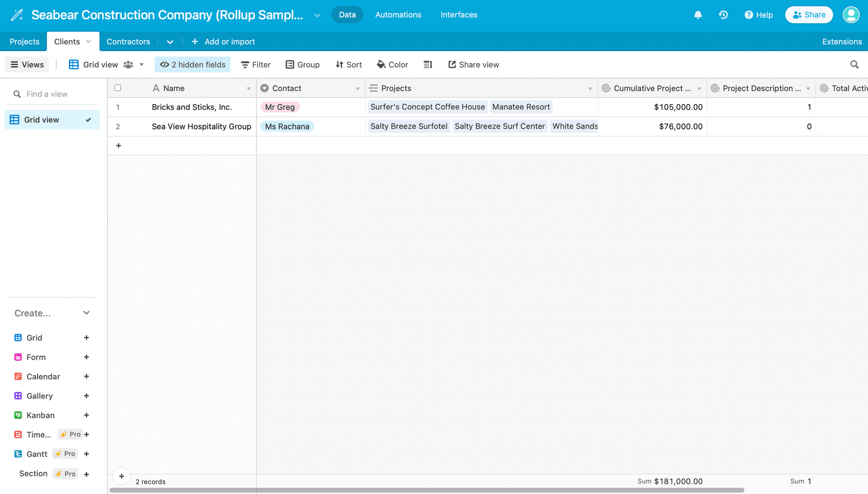Image resolution: width=868 pixels, height=494 pixels.
Task: Open the Name column dropdown arrow
Action: (249, 89)
